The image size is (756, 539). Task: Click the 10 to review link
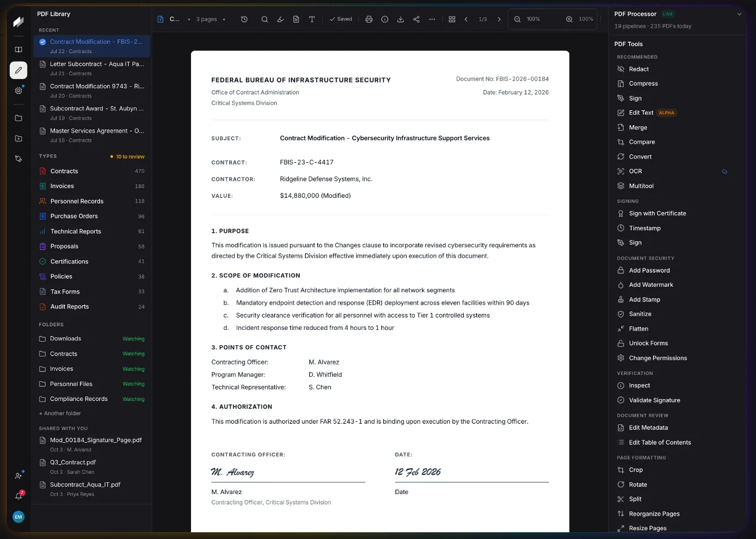point(128,157)
